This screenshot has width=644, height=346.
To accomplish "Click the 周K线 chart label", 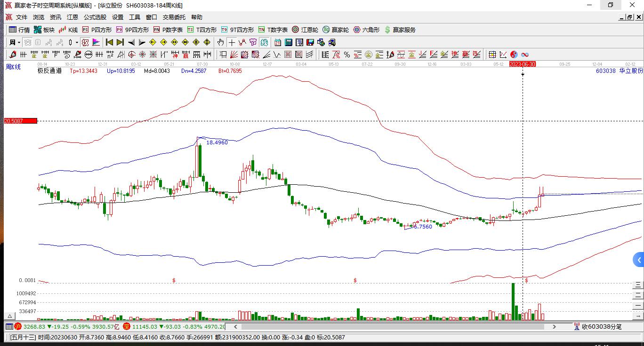I will pos(13,67).
